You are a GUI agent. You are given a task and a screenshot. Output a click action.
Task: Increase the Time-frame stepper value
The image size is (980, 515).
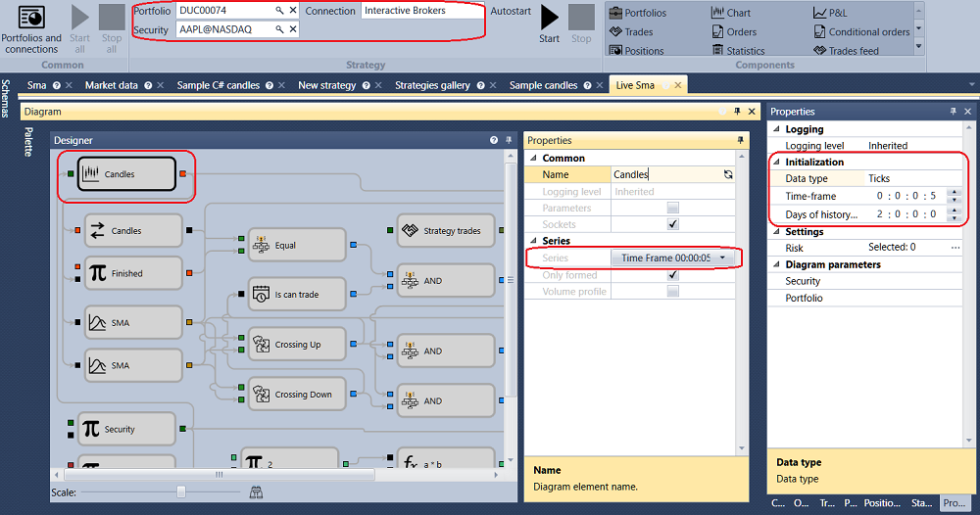(x=955, y=192)
